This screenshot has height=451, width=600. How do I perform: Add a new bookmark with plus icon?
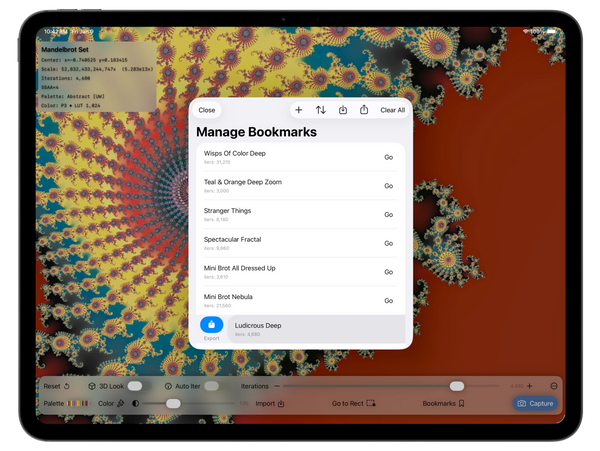click(x=299, y=110)
